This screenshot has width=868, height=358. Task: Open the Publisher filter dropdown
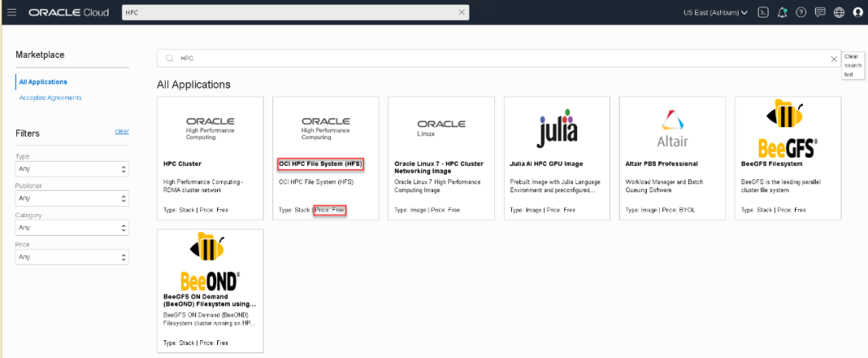72,198
